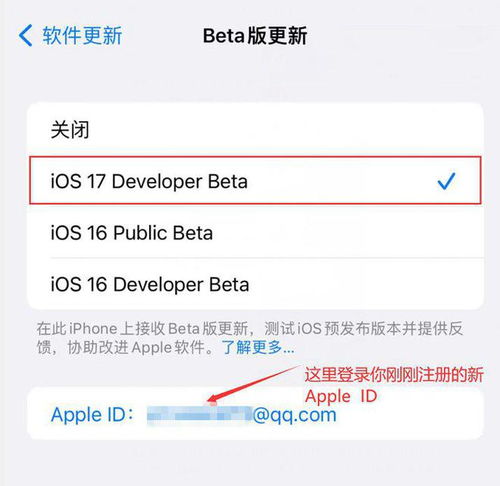
Task: Tap the @qq.com address text
Action: pos(295,416)
